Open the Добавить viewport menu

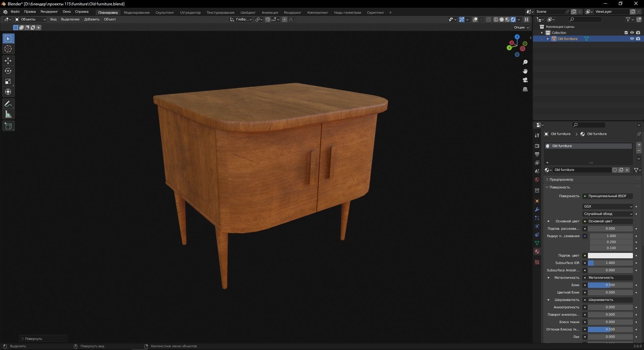point(92,19)
